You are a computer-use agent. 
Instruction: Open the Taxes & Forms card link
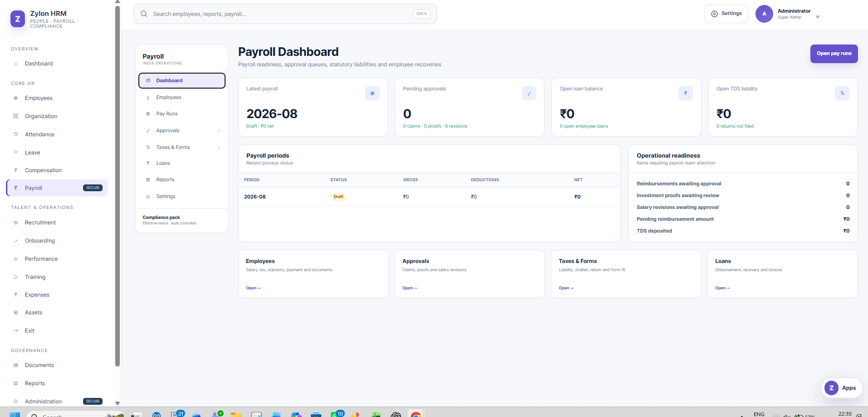(x=566, y=288)
